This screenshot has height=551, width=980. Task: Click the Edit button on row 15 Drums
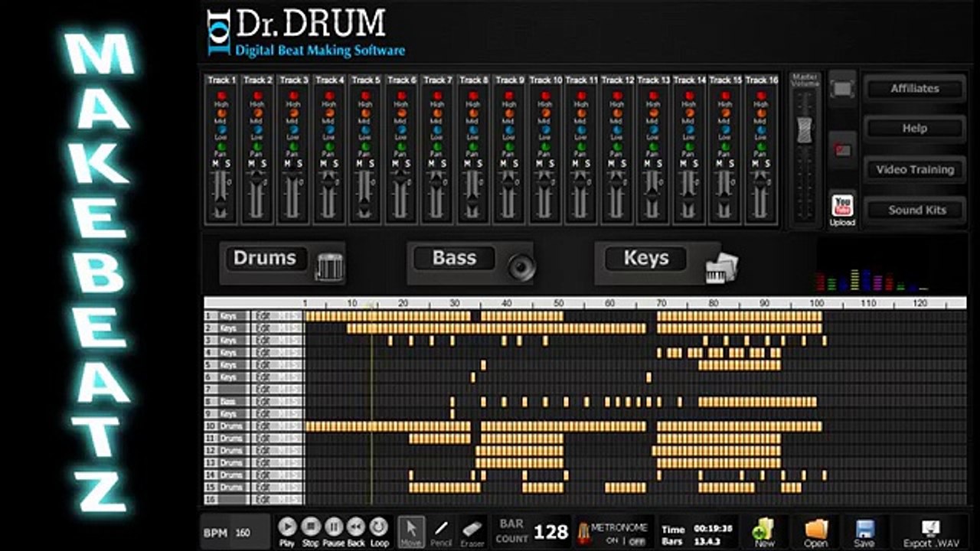click(x=265, y=487)
